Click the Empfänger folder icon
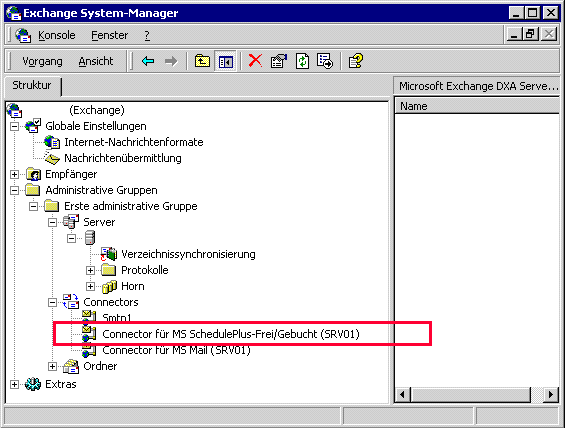Screen dimensions: 565x428 coord(33,174)
